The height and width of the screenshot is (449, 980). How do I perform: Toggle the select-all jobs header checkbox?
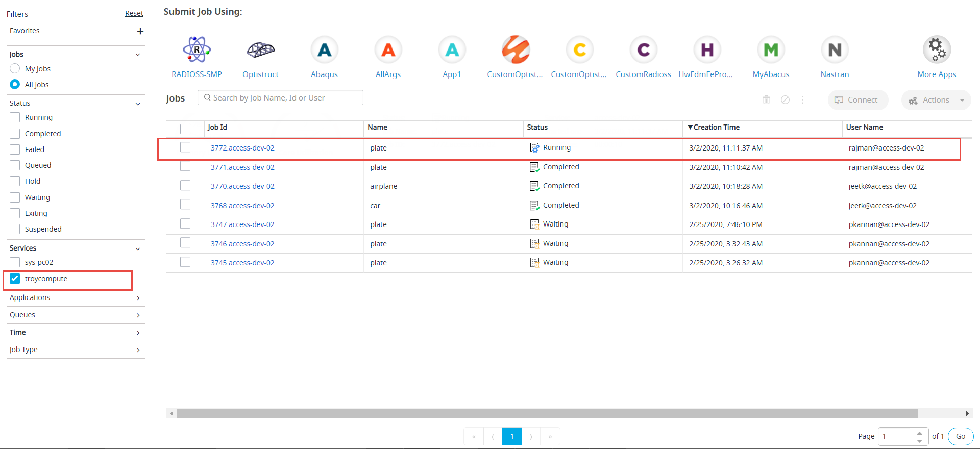pos(185,129)
